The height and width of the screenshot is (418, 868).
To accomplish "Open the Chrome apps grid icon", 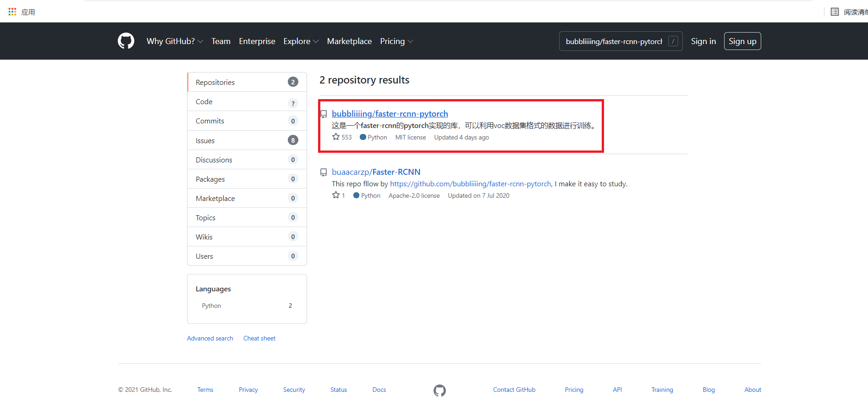I will 12,12.
